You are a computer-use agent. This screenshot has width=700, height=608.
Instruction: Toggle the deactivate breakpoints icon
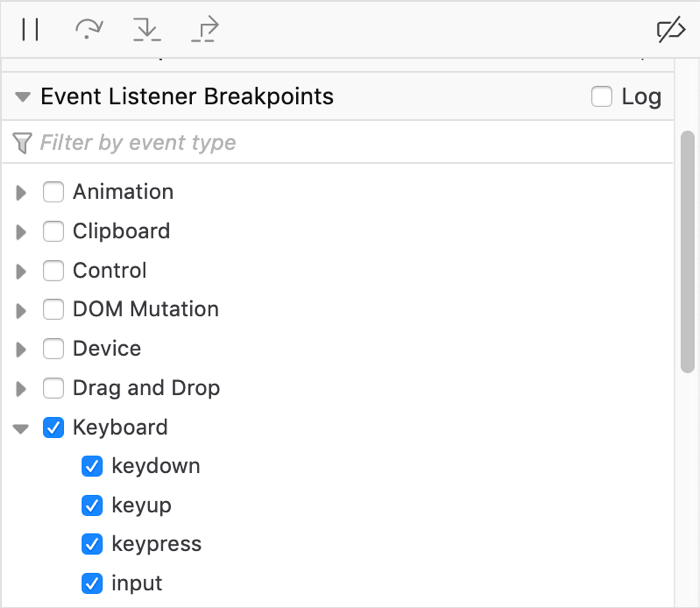coord(669,30)
